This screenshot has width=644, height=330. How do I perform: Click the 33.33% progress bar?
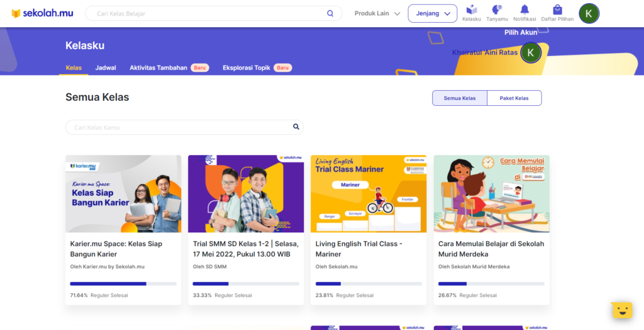click(246, 284)
